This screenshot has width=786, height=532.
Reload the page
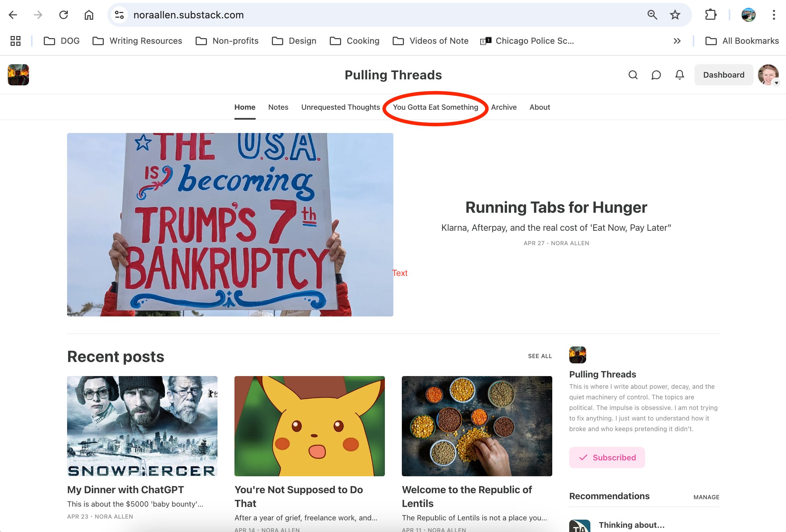tap(64, 15)
